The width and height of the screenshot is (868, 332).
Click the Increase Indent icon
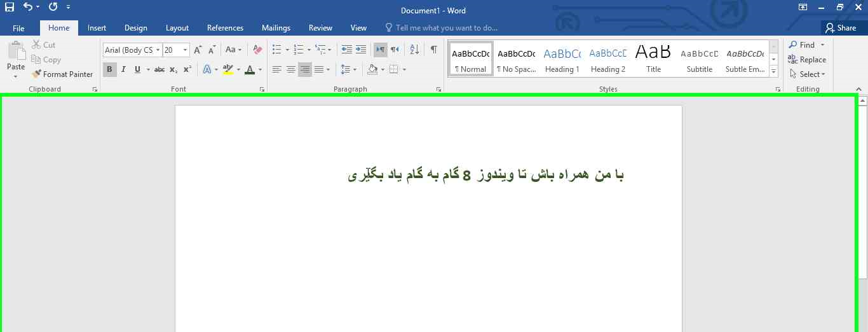click(361, 50)
